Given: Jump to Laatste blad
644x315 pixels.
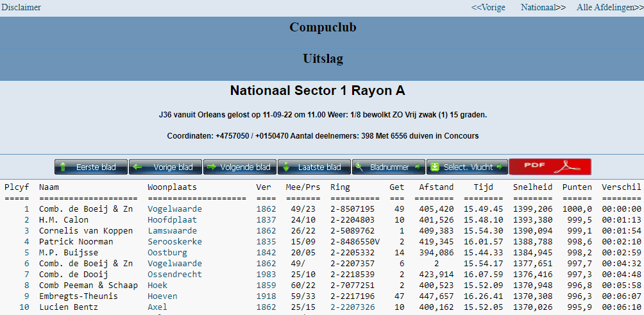Looking at the screenshot, I should pyautogui.click(x=314, y=167).
